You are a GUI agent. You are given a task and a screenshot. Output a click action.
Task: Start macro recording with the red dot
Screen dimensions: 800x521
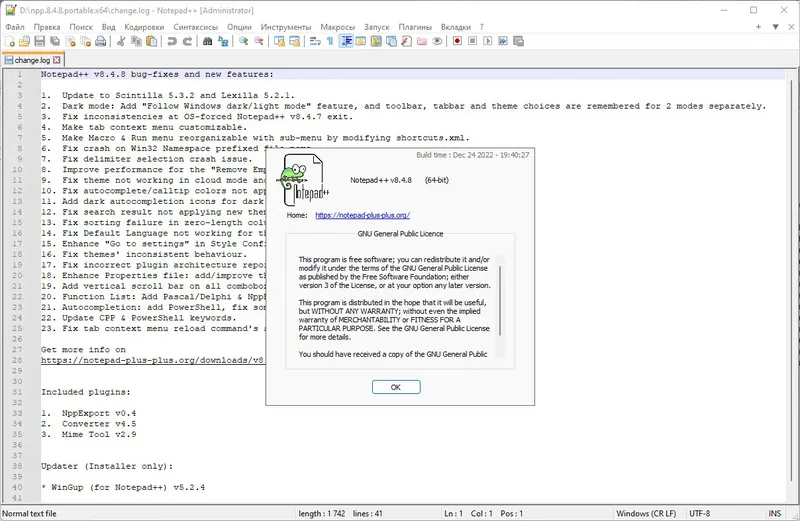(457, 41)
